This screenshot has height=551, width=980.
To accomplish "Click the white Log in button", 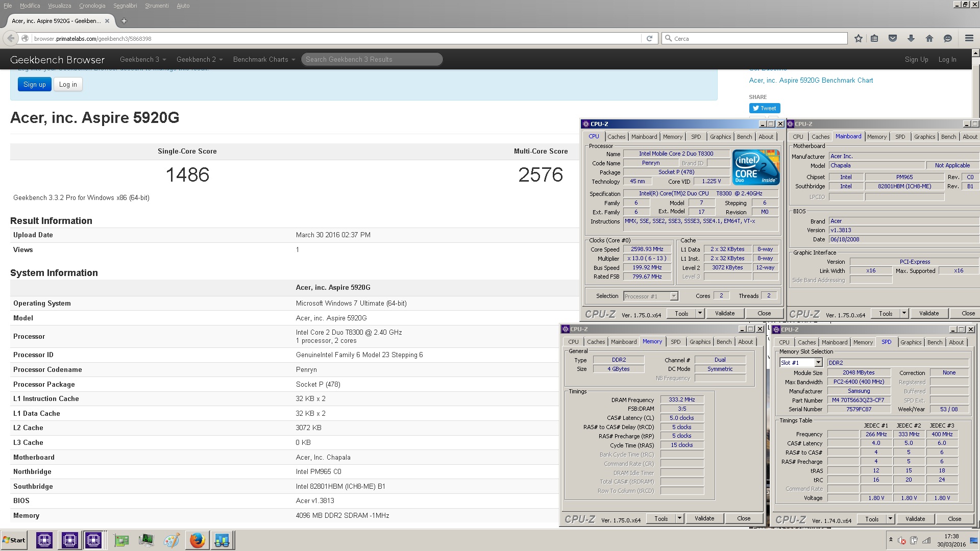I will pyautogui.click(x=68, y=85).
